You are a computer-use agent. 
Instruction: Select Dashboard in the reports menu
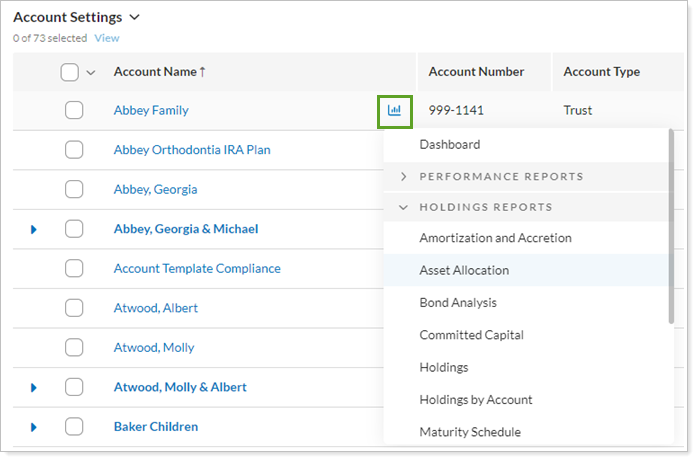pyautogui.click(x=449, y=145)
